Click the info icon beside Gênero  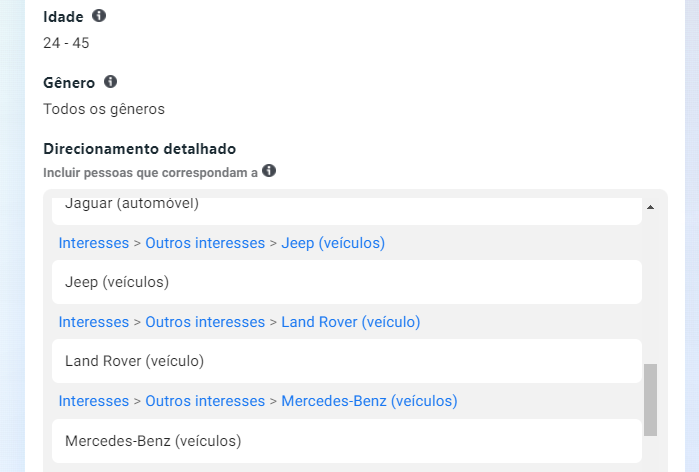click(x=111, y=82)
